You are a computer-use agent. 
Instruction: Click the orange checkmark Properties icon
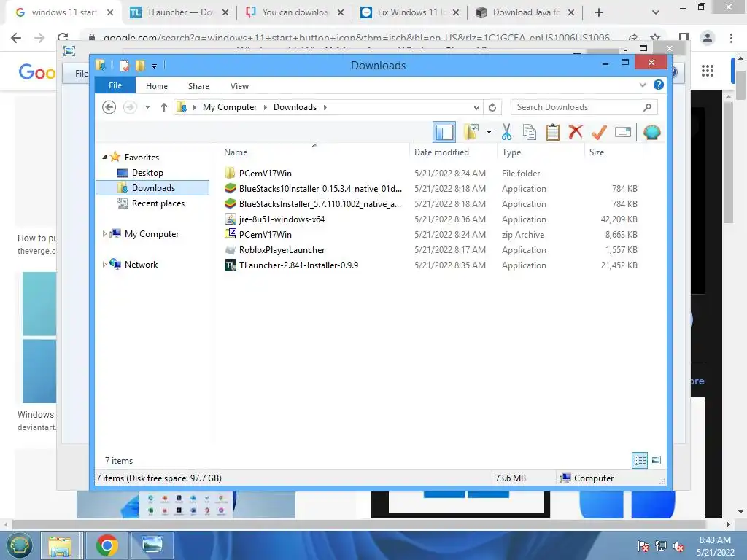point(599,132)
